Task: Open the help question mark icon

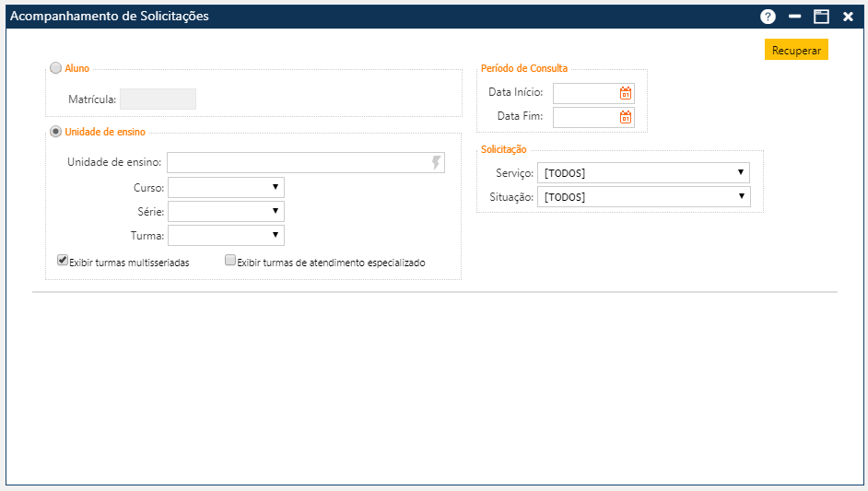Action: pyautogui.click(x=768, y=17)
